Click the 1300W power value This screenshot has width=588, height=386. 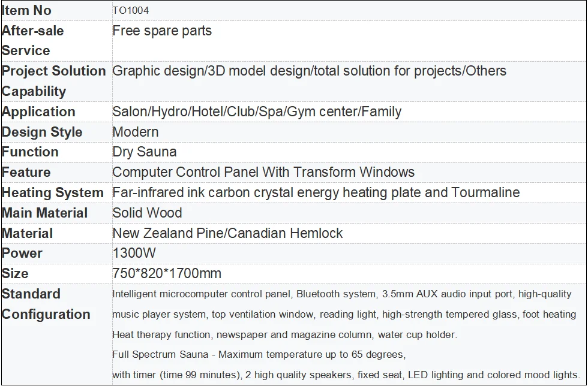(134, 254)
